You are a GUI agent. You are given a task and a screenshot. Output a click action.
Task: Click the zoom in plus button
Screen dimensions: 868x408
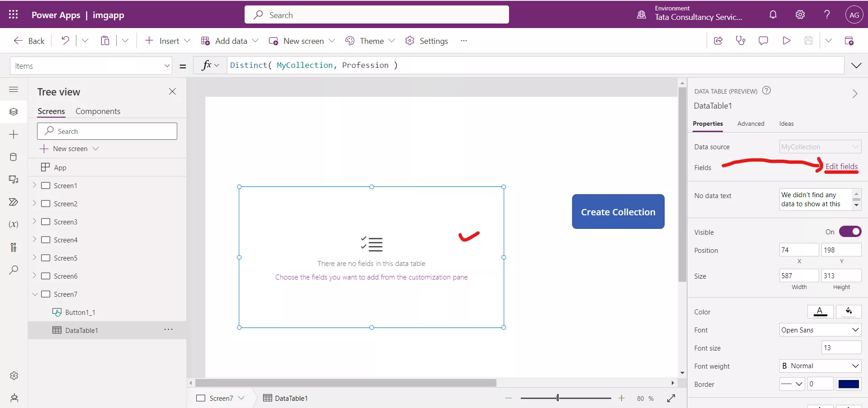[x=622, y=398]
